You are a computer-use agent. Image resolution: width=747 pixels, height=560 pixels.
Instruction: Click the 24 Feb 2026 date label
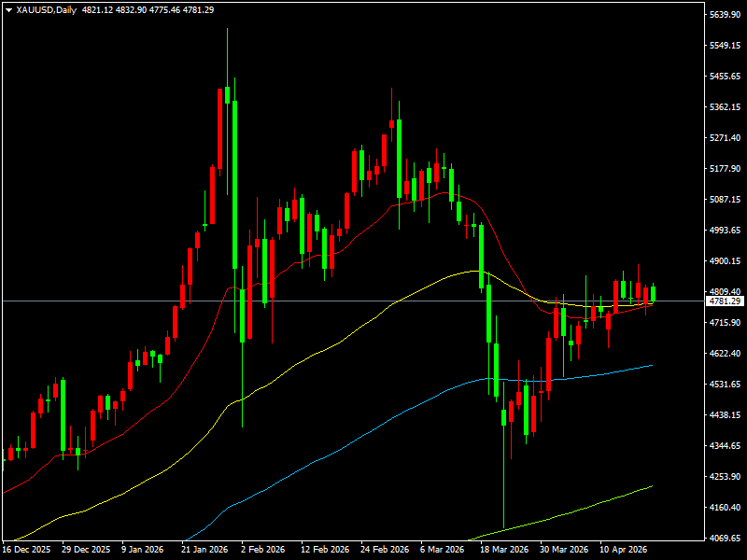(x=385, y=550)
